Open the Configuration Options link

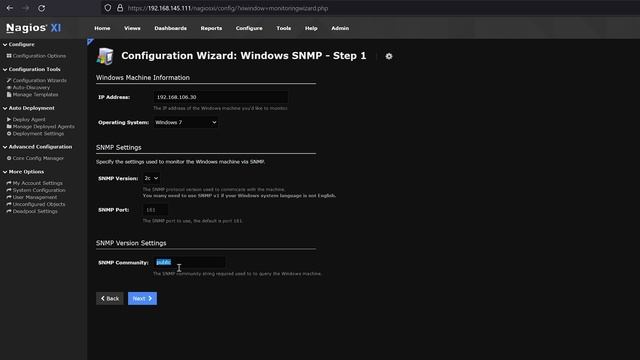point(39,56)
